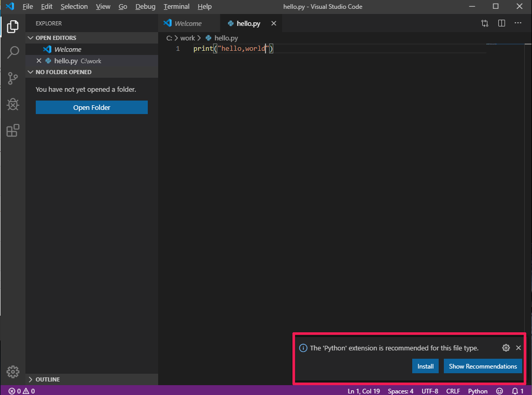
Task: Click Open Changes compare icon in editor toolbar
Action: (x=485, y=23)
